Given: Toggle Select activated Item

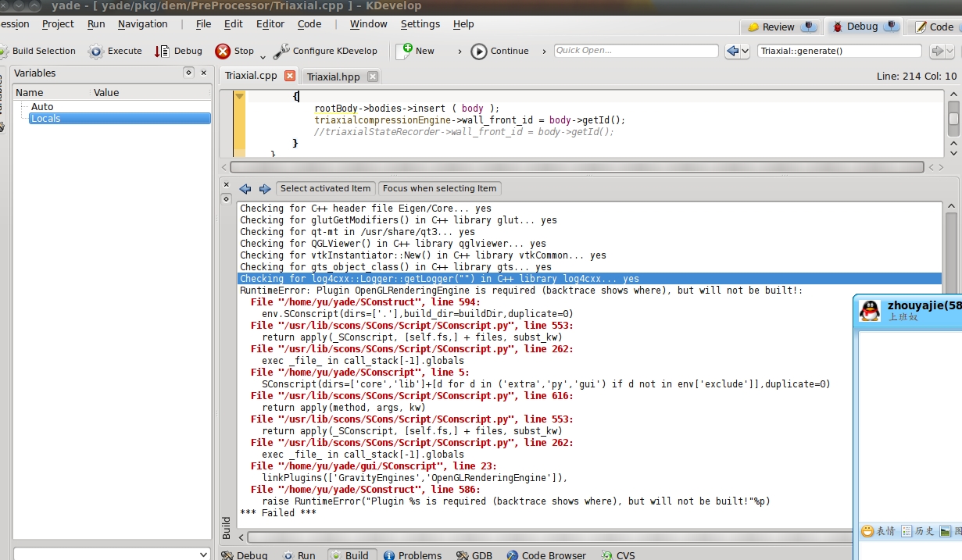Looking at the screenshot, I should coord(325,188).
